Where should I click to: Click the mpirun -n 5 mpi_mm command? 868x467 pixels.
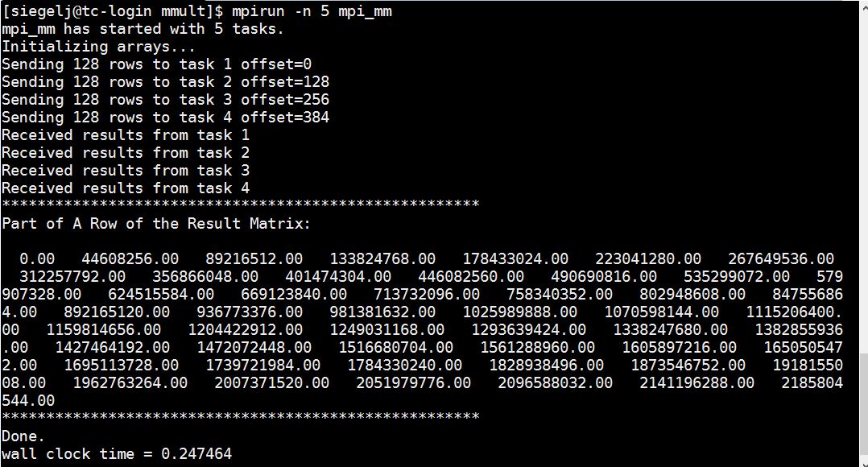tap(312, 11)
